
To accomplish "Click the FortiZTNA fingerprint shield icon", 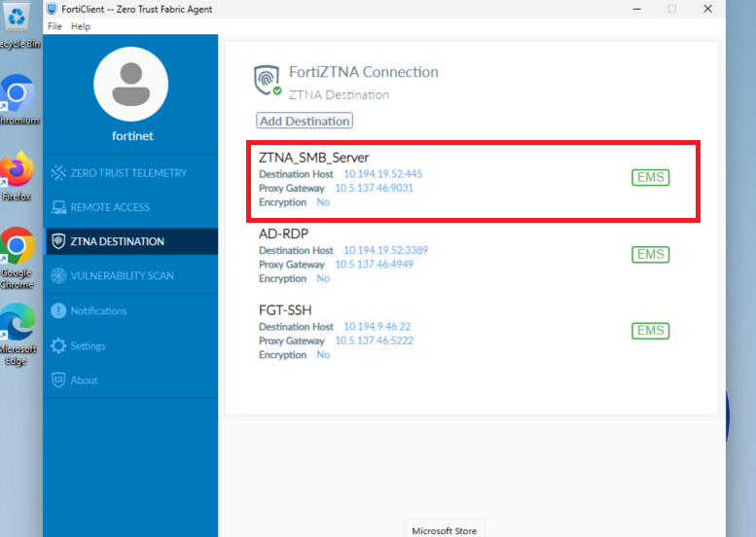I will pos(268,81).
